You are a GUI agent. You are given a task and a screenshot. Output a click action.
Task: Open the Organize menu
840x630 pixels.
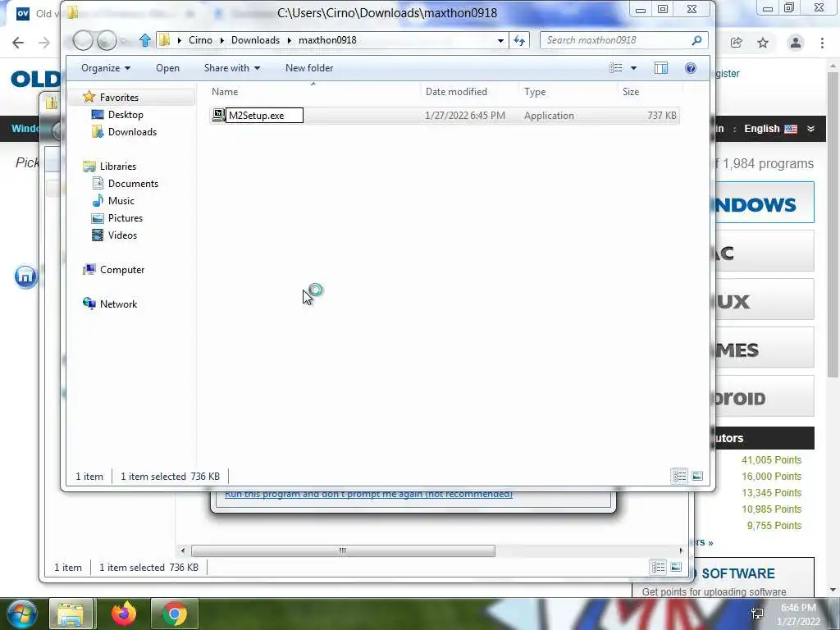(106, 68)
